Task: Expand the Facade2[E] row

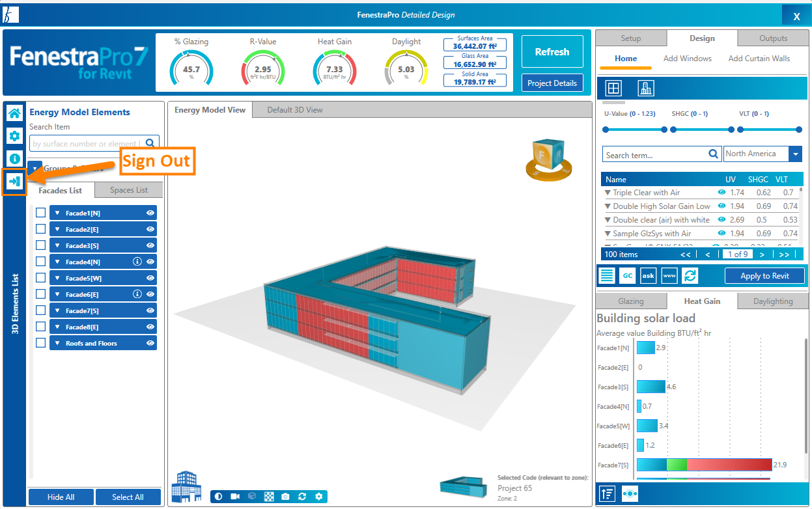Action: tap(57, 229)
